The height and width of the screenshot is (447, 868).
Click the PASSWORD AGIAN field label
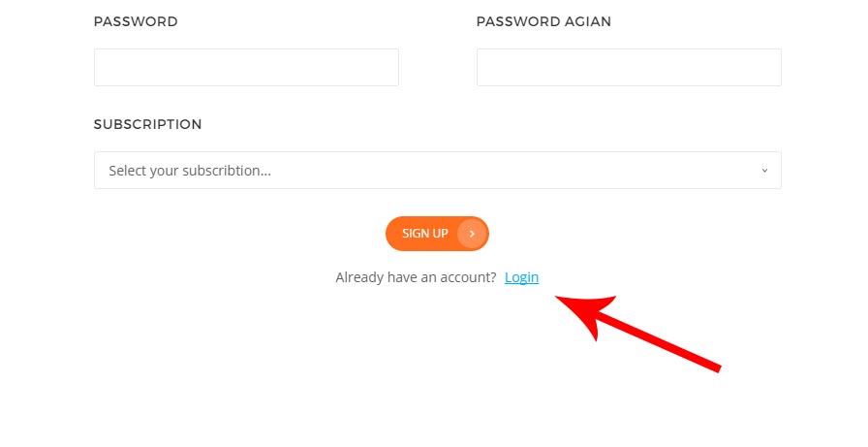tap(543, 21)
